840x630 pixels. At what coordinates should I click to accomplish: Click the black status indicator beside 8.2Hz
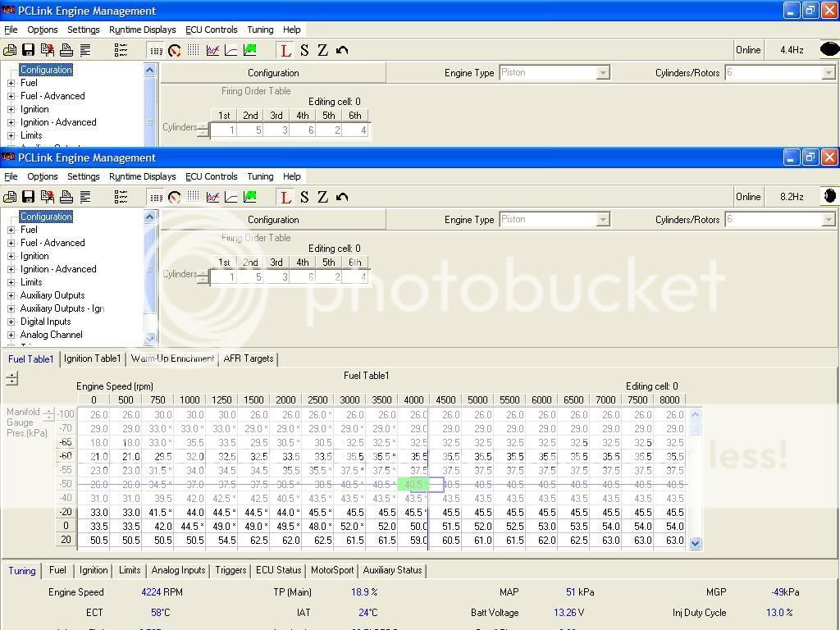click(x=829, y=197)
